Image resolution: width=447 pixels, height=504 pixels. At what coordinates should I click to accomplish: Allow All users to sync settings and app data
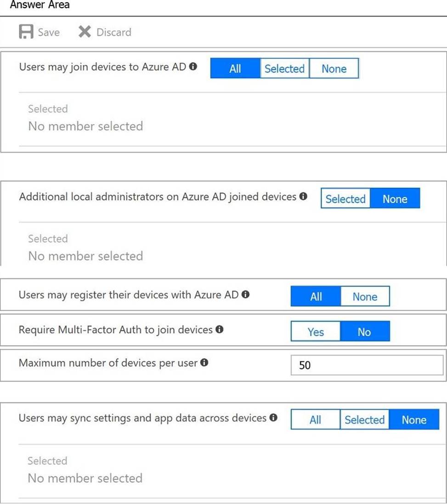[315, 420]
